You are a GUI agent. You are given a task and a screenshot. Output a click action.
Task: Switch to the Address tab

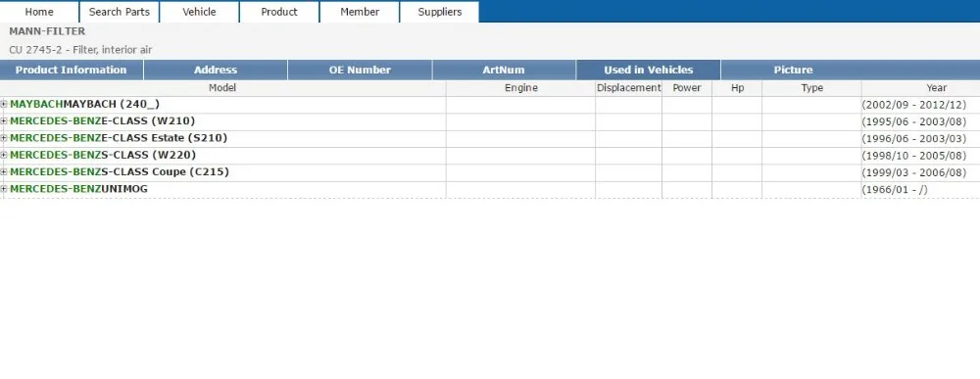tap(216, 70)
